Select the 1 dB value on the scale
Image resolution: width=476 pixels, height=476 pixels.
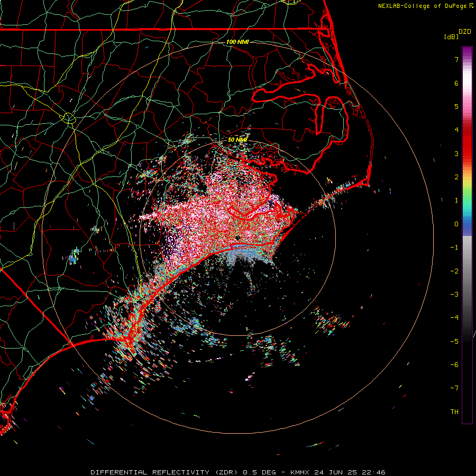pos(456,200)
